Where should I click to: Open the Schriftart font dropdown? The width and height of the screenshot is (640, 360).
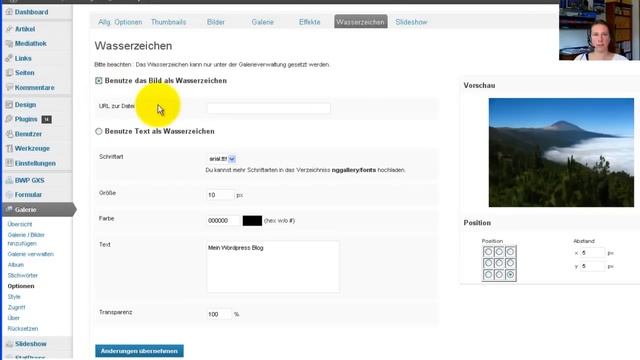(222, 159)
